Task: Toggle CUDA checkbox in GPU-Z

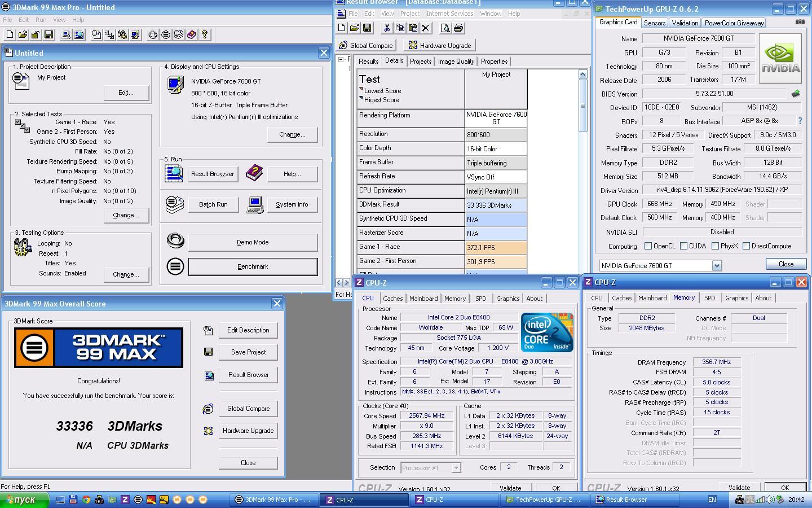Action: pyautogui.click(x=683, y=246)
